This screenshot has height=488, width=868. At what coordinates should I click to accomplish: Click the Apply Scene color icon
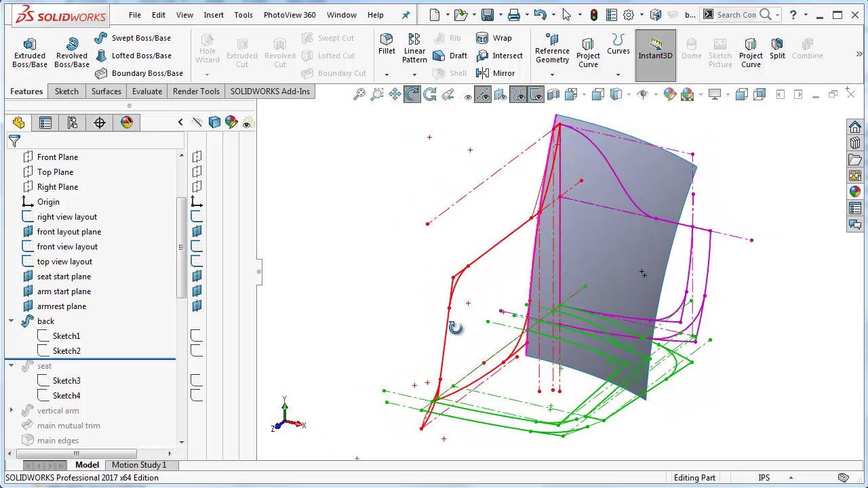[x=688, y=95]
